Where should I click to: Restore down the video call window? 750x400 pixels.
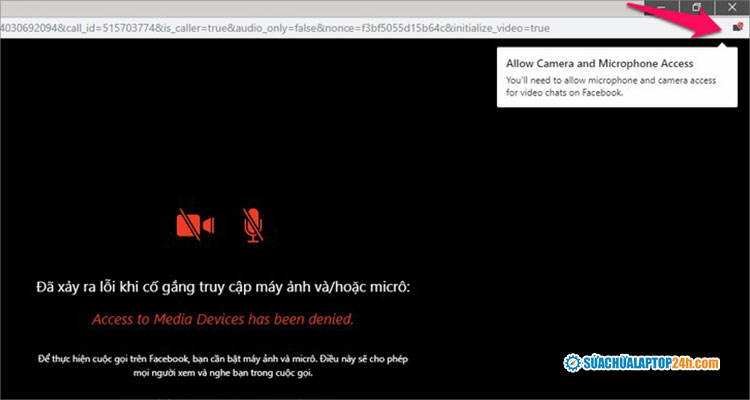(x=697, y=7)
